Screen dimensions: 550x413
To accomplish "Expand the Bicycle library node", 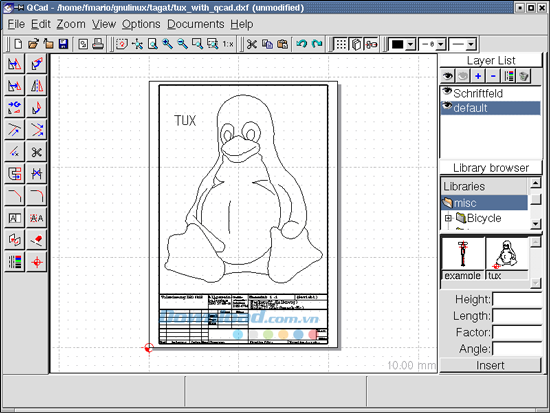I will coord(448,218).
